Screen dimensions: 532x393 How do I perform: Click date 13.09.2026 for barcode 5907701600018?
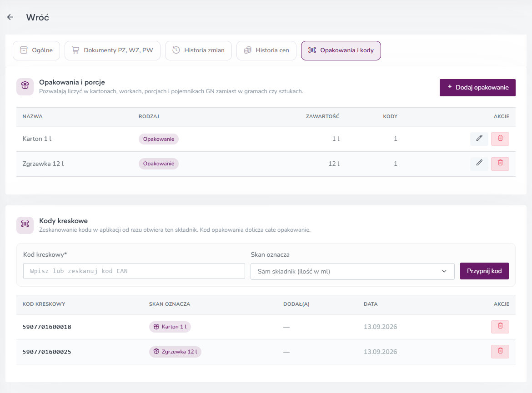click(380, 327)
